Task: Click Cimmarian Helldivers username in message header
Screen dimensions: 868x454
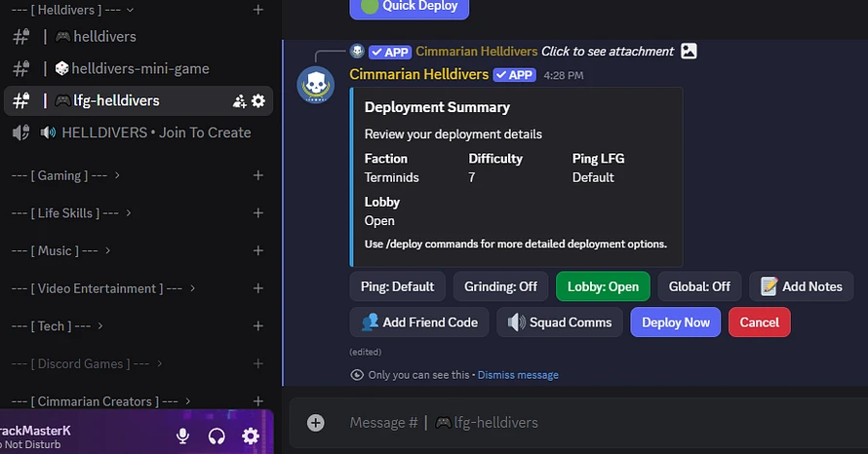Action: coord(419,74)
